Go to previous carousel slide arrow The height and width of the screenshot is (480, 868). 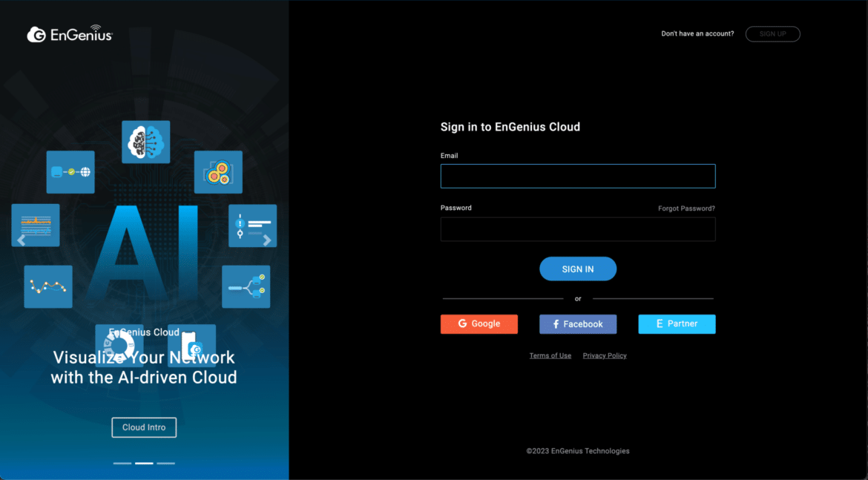tap(22, 240)
